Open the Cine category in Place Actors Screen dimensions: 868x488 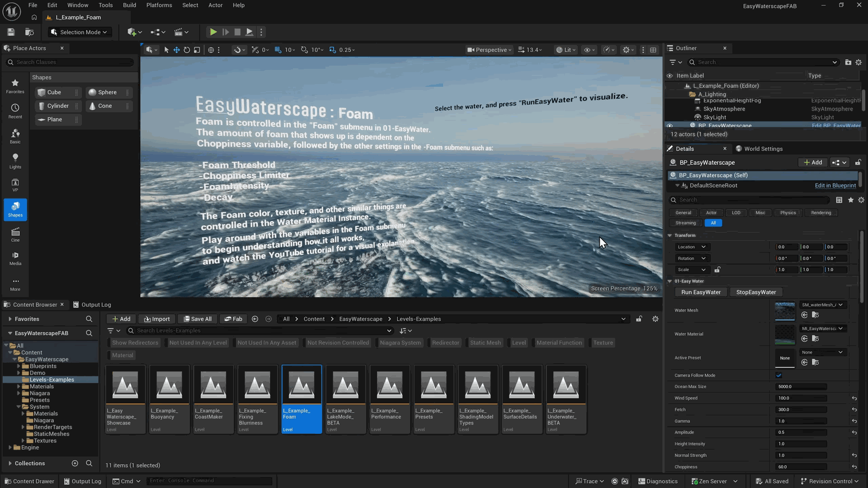tap(15, 234)
